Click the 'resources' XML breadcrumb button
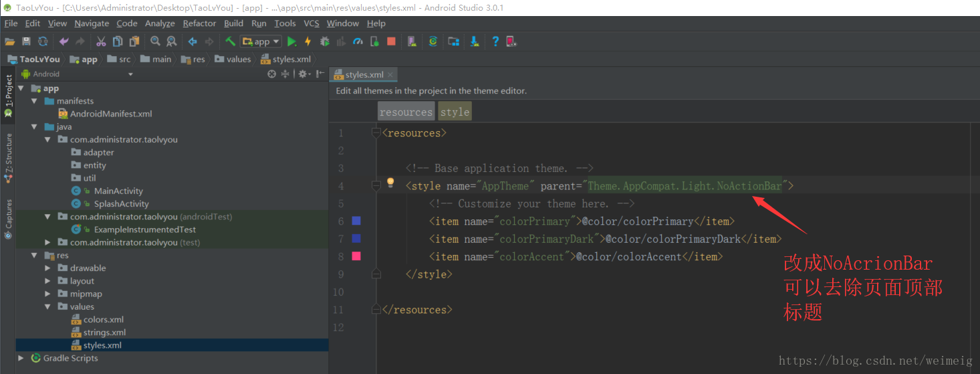980x374 pixels. tap(406, 112)
